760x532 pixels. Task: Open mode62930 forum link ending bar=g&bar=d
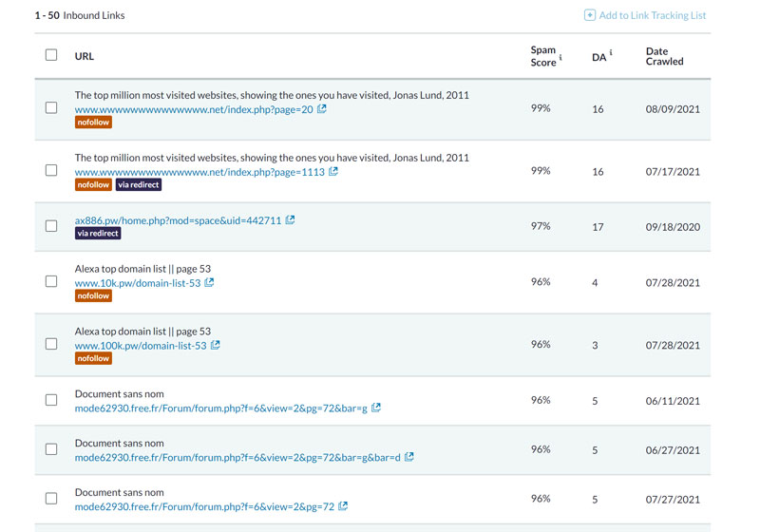coord(237,457)
